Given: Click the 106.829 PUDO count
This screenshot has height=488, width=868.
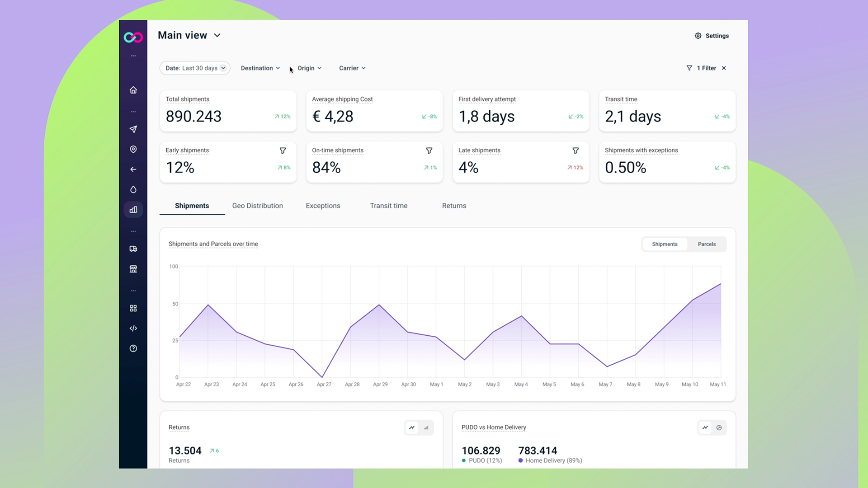Looking at the screenshot, I should point(481,450).
